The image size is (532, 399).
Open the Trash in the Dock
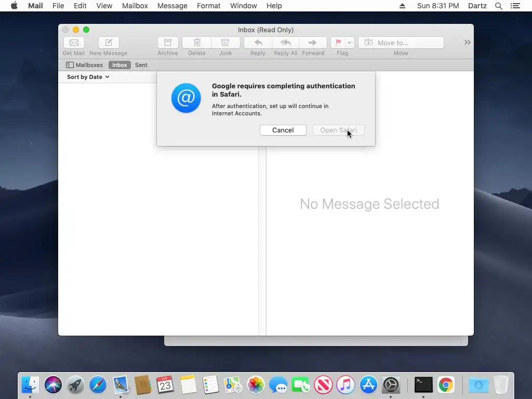(x=501, y=385)
